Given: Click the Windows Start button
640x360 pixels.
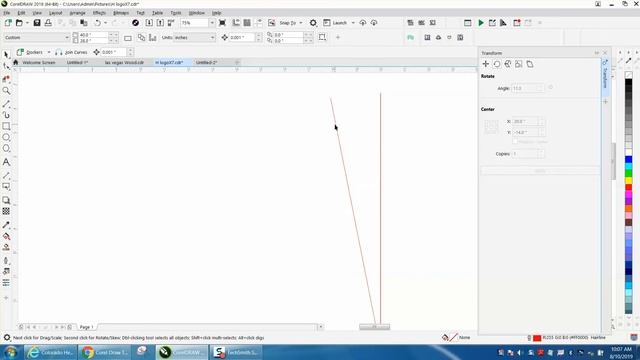Looking at the screenshot, I should point(10,352).
